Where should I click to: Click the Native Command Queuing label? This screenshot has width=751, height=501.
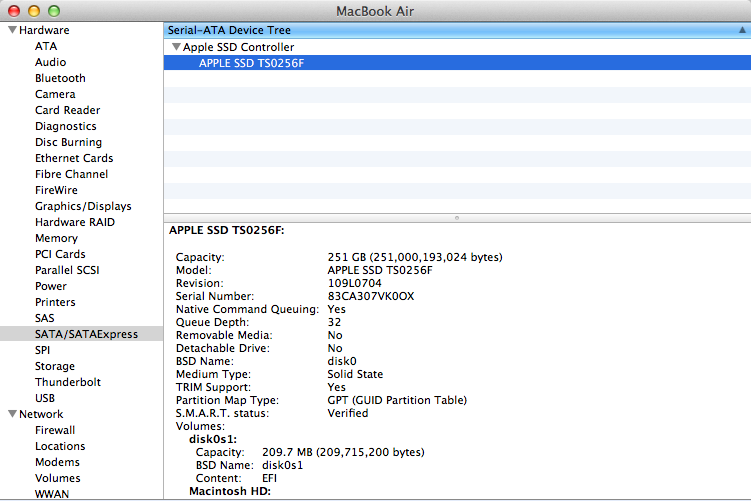(x=247, y=309)
